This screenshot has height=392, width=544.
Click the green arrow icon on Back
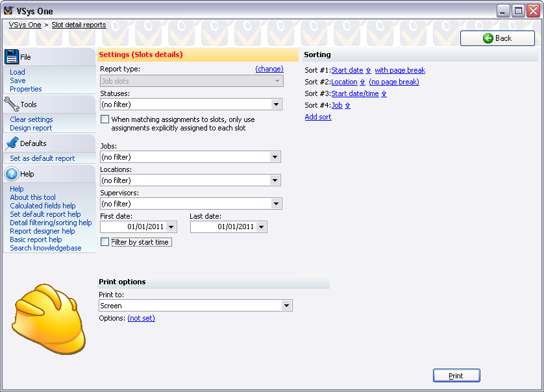click(x=488, y=38)
